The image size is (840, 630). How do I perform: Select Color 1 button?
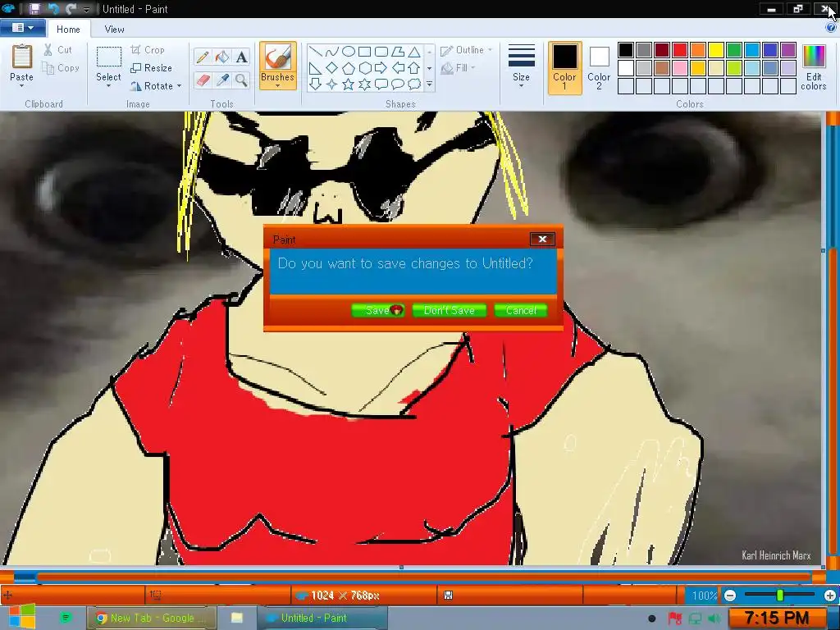pos(564,68)
